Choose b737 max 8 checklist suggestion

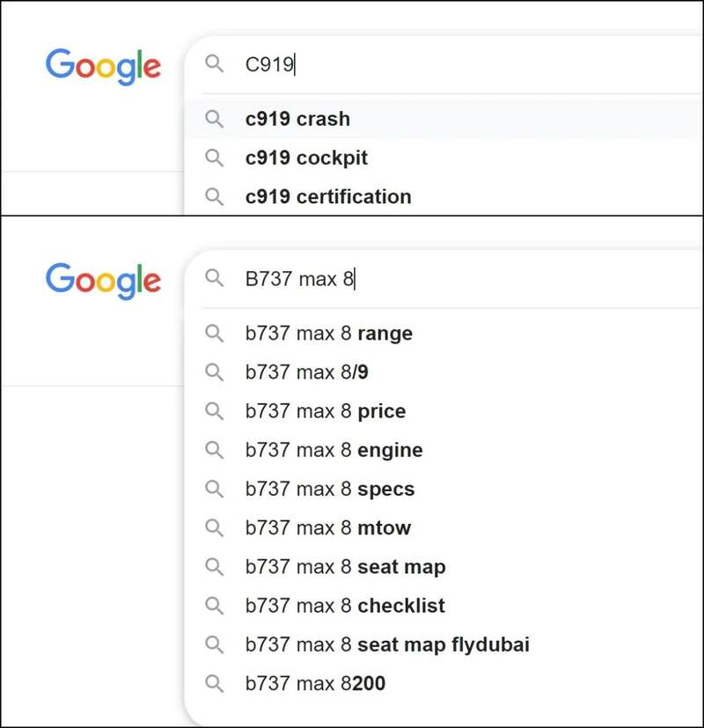(345, 606)
